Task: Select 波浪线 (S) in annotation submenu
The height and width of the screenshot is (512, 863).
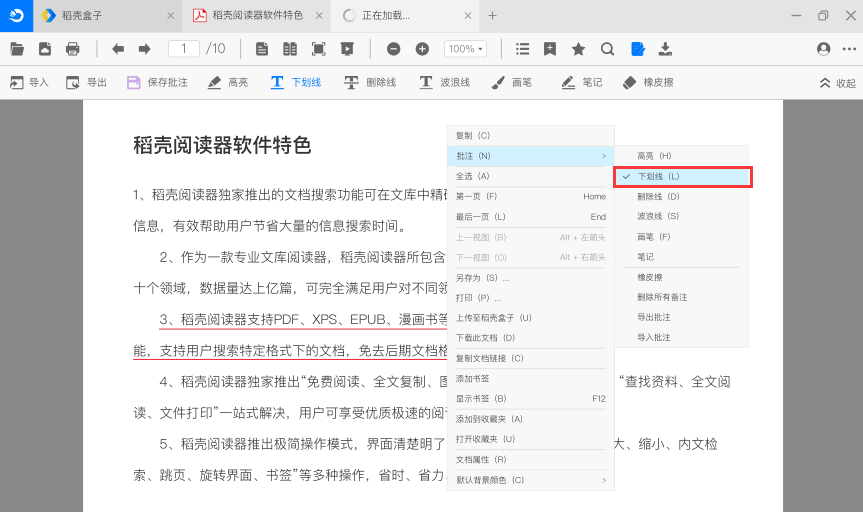Action: coord(681,216)
